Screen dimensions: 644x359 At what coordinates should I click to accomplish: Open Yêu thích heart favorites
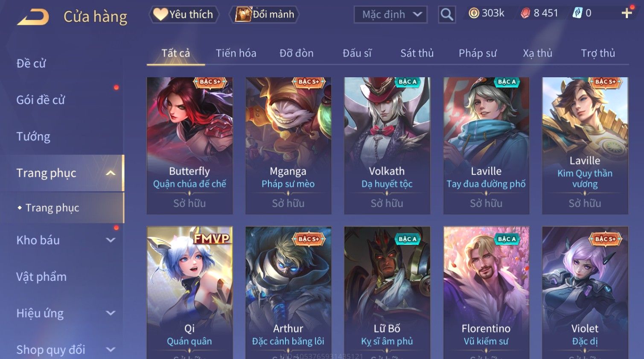point(184,15)
